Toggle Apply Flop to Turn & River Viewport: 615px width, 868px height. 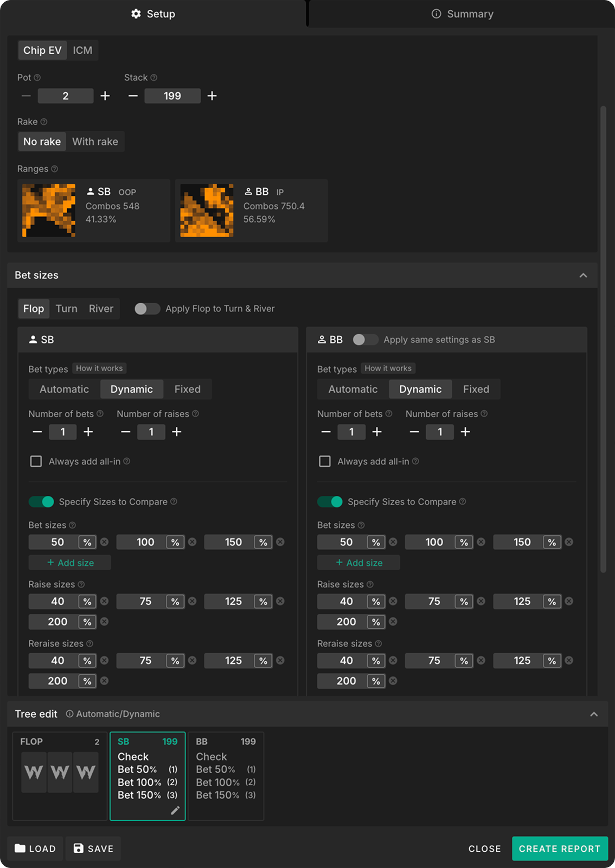[x=147, y=309]
